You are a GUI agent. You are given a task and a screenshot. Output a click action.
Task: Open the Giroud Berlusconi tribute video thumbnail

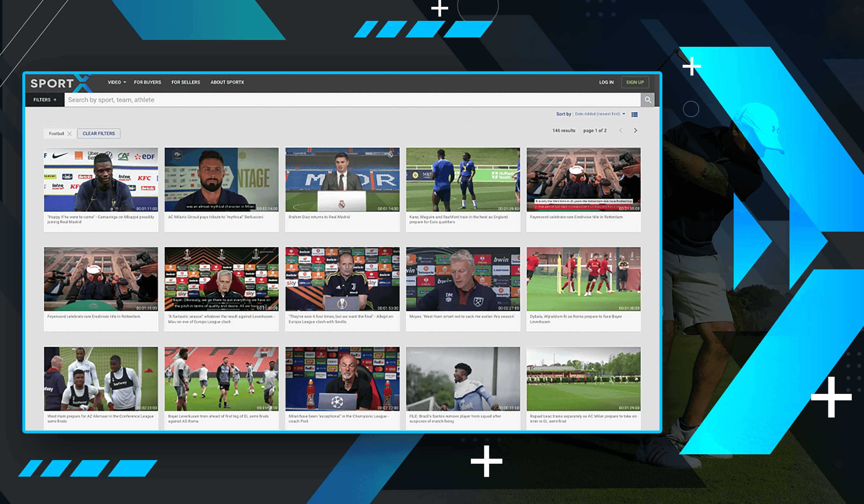(x=221, y=180)
